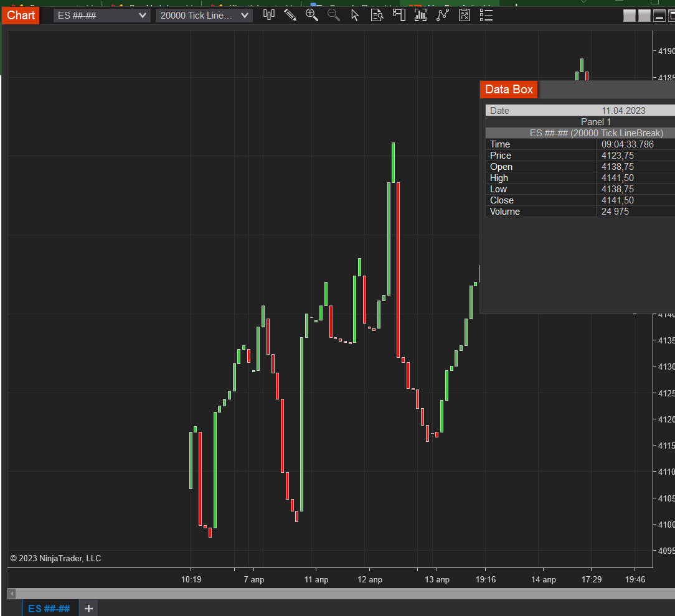The width and height of the screenshot is (675, 616).
Task: Open the Strategies clipboard icon
Action: pos(465,15)
